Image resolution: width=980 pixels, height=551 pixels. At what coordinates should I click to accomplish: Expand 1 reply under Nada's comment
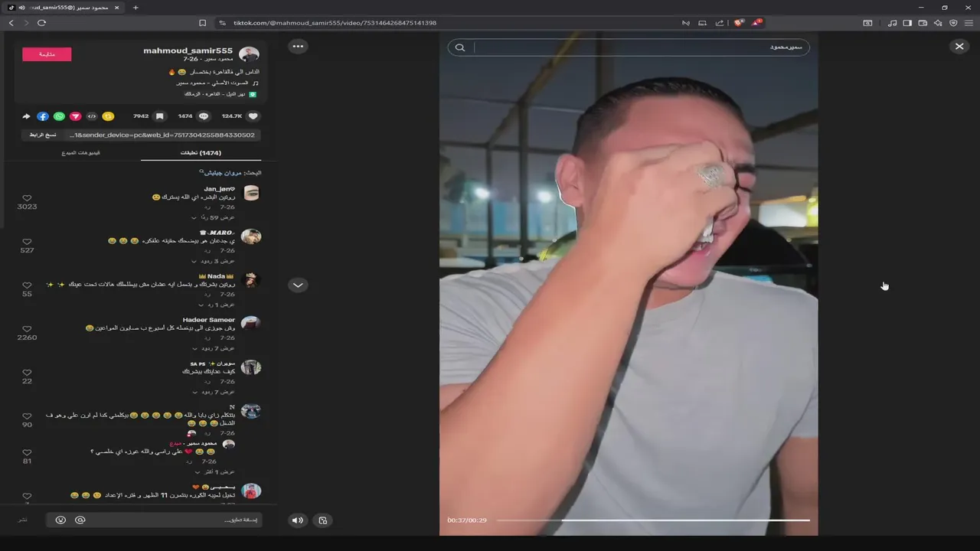(216, 305)
